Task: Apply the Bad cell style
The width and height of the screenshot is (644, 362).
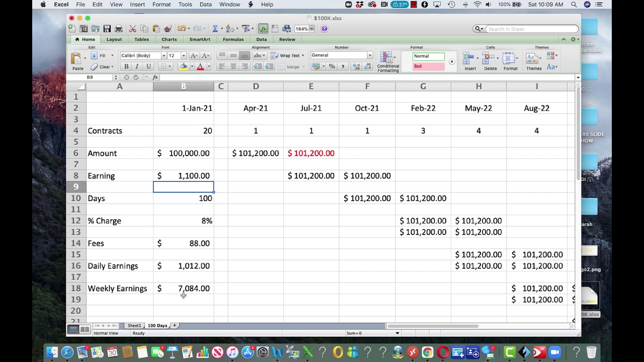Action: pos(429,66)
